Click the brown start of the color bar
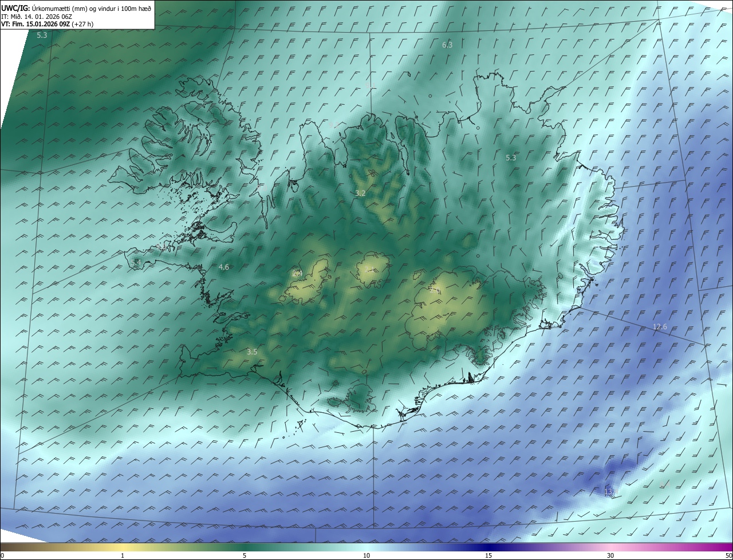 click(11, 547)
